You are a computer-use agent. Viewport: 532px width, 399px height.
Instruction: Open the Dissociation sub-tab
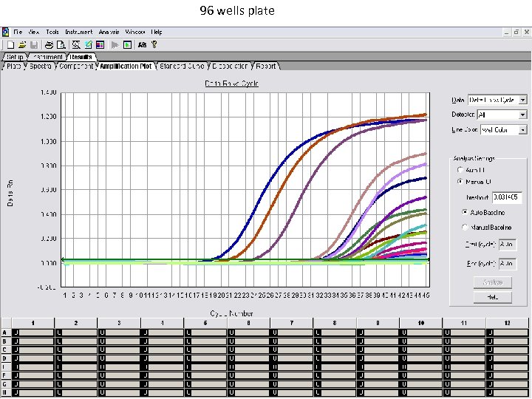[230, 66]
